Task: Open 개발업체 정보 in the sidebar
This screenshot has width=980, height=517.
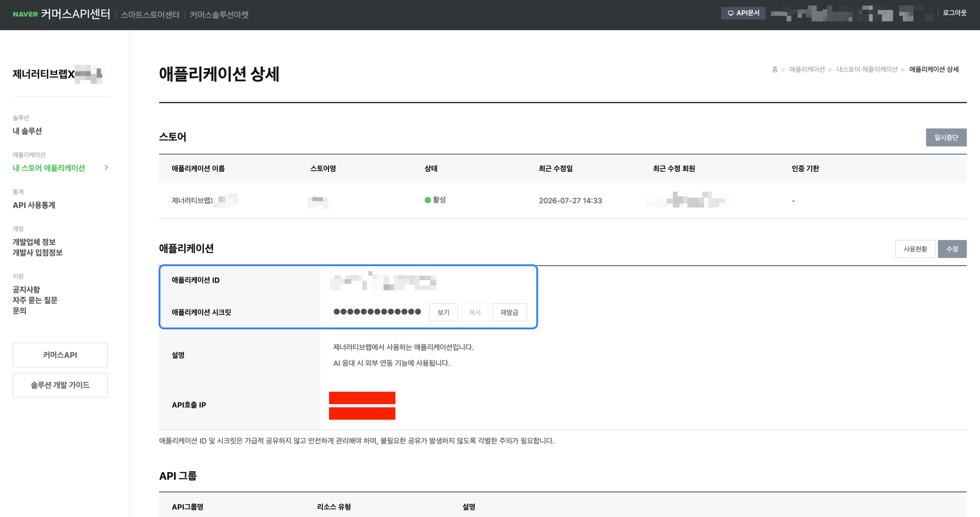Action: 34,242
